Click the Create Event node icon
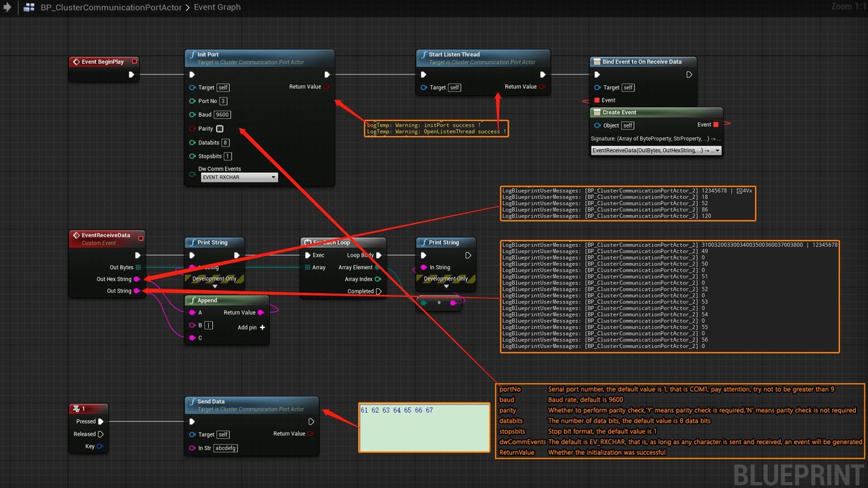The height and width of the screenshot is (488, 868). [x=597, y=113]
